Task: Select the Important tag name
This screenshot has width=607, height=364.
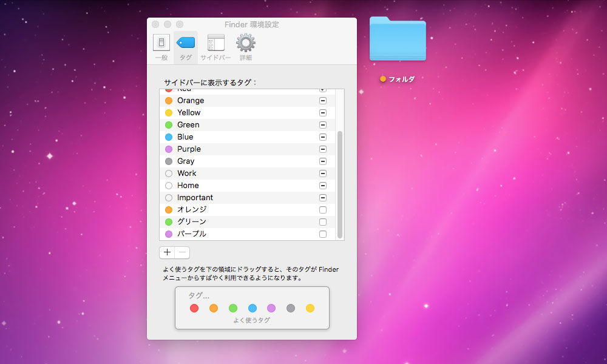Action: tap(195, 198)
